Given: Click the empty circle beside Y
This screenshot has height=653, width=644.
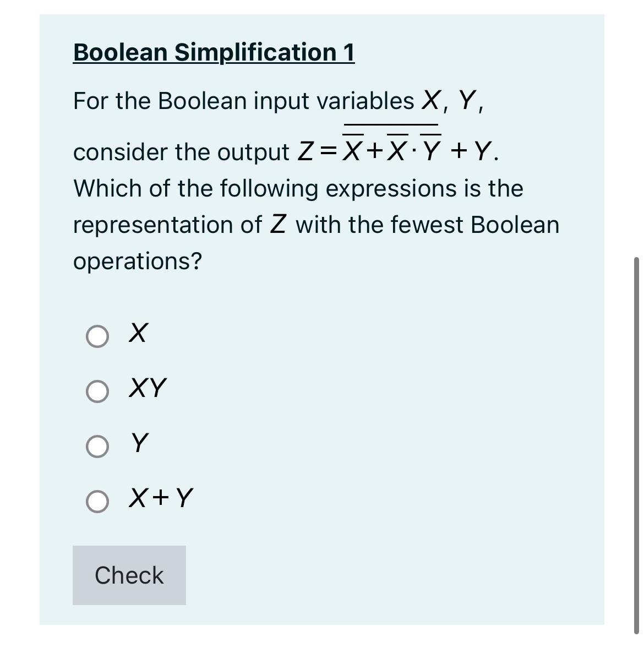Looking at the screenshot, I should [x=97, y=445].
